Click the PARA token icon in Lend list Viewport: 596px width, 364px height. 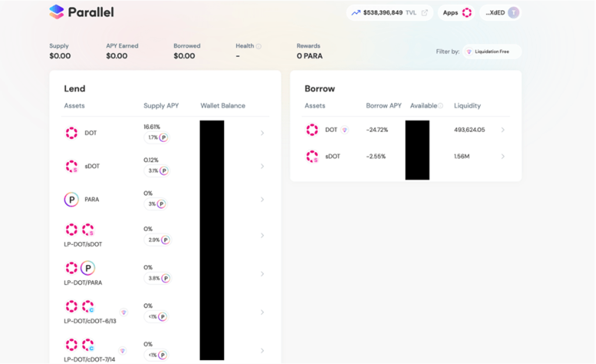[71, 199]
